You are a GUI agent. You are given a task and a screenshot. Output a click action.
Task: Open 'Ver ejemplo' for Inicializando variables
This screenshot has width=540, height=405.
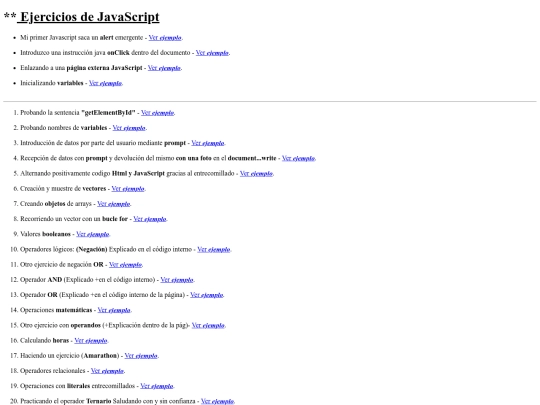click(x=105, y=83)
